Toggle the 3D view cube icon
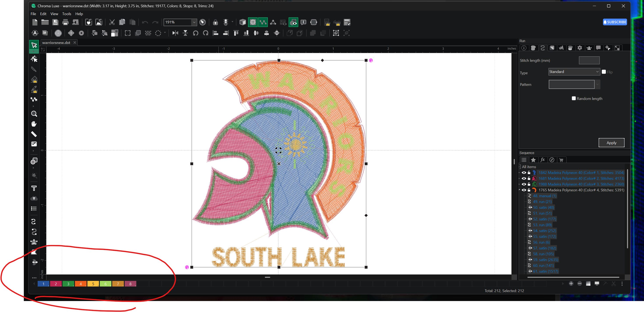 (242, 22)
